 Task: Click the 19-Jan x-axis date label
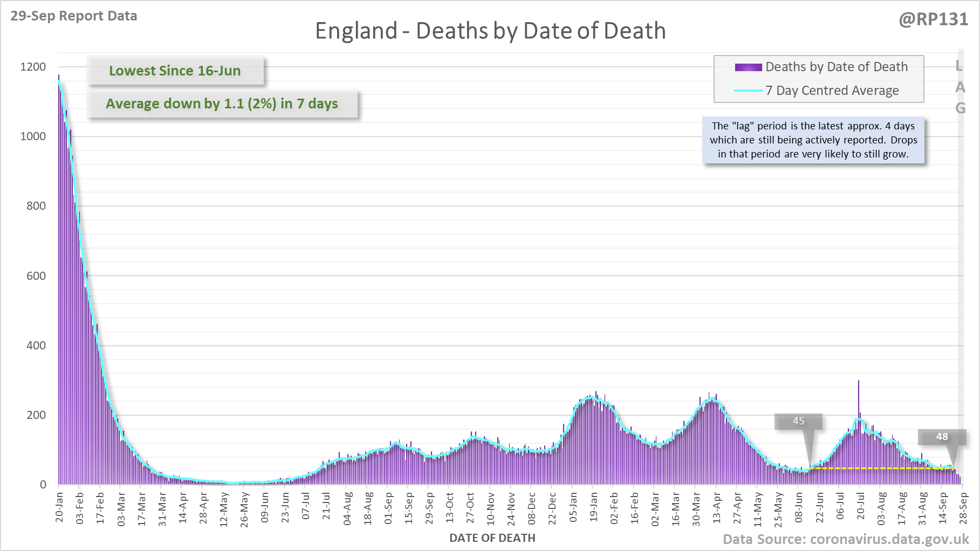[593, 507]
